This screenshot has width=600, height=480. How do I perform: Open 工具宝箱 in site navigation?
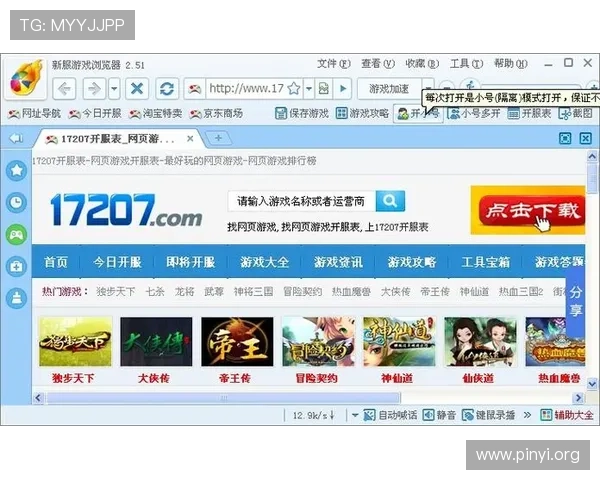coord(486,262)
